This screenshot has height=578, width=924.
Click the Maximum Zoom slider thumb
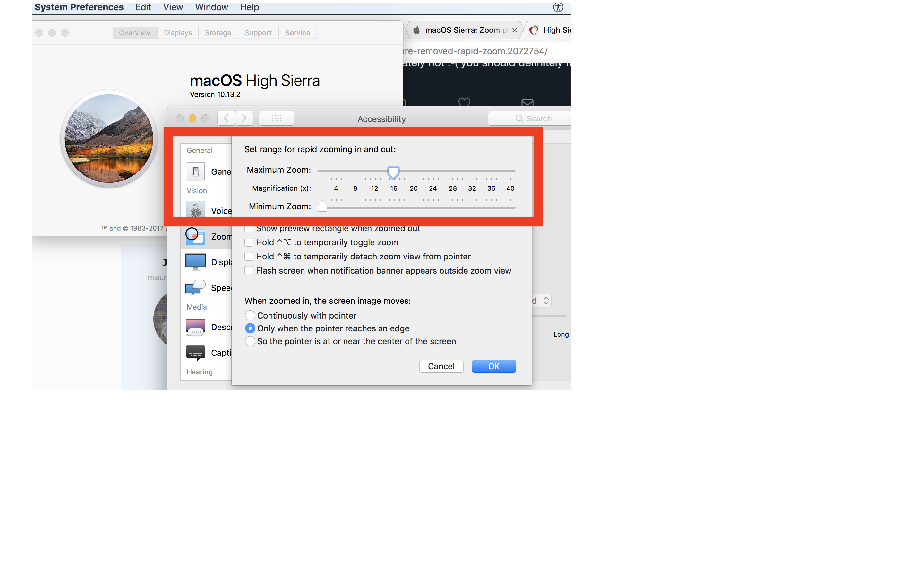[393, 172]
